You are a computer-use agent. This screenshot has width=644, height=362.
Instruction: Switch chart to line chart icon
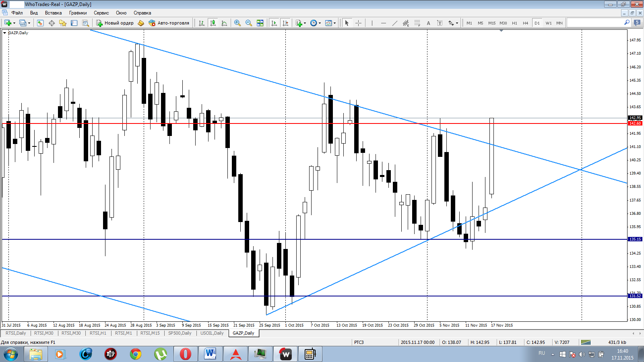(224, 23)
